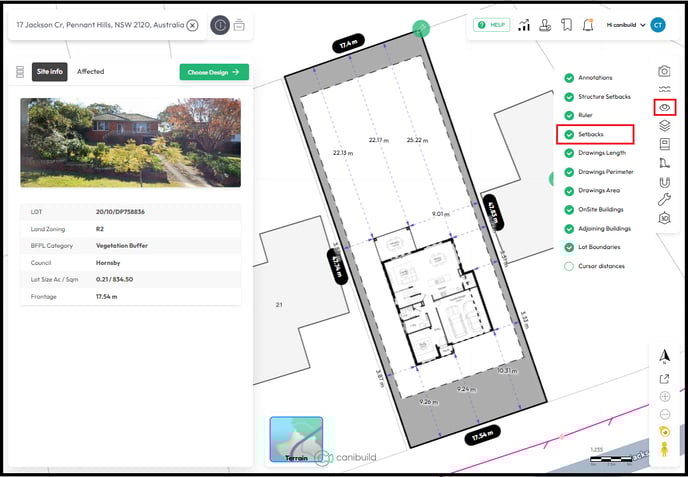Turn off Adjoining Buildings visibility
688x477 pixels.
[569, 228]
